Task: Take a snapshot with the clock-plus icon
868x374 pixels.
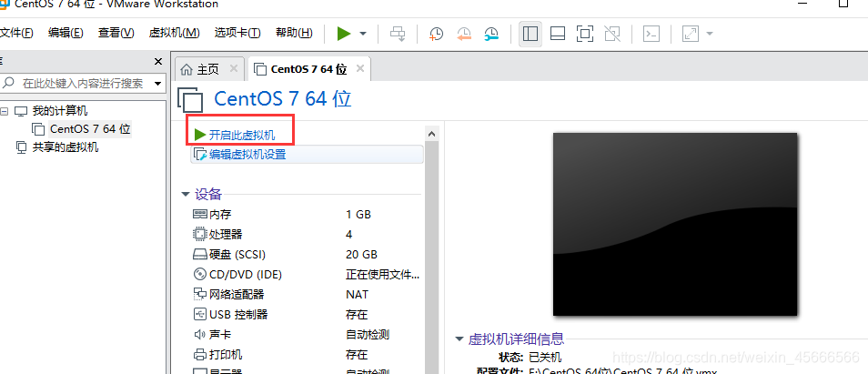Action: [x=436, y=34]
